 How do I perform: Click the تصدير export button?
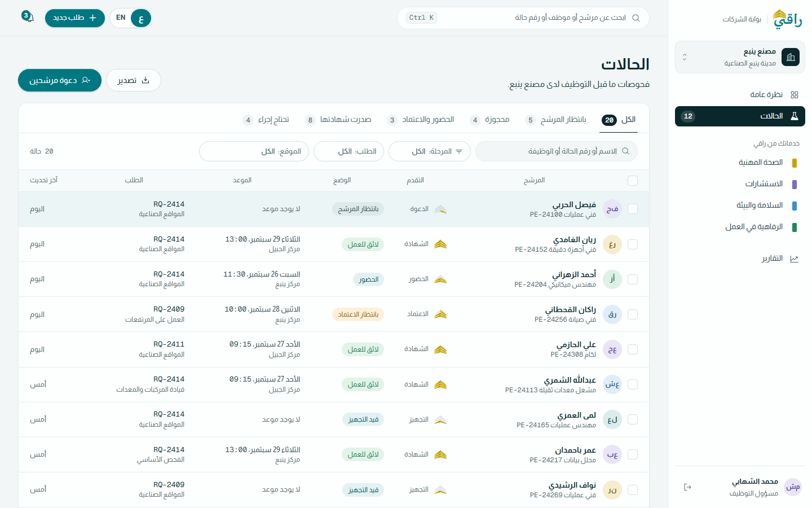(x=134, y=80)
